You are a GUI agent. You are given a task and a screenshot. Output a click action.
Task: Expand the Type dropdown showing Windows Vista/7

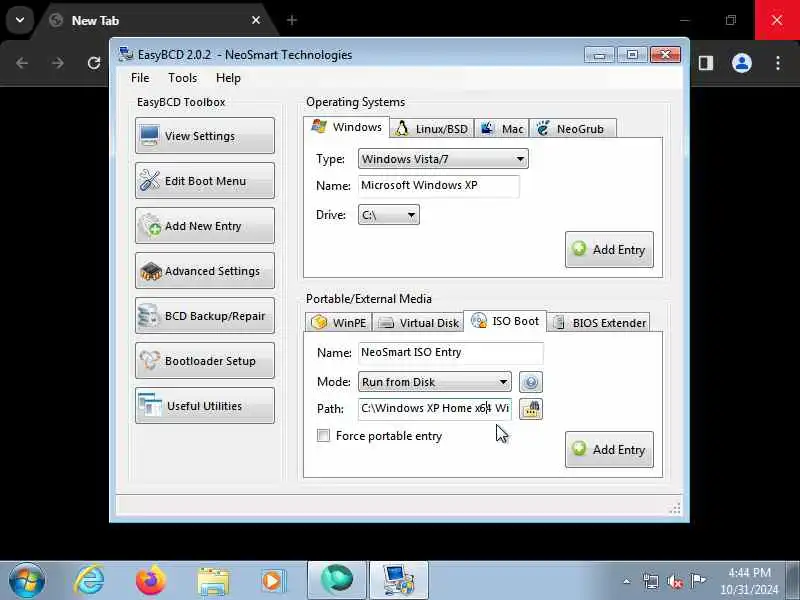click(443, 159)
